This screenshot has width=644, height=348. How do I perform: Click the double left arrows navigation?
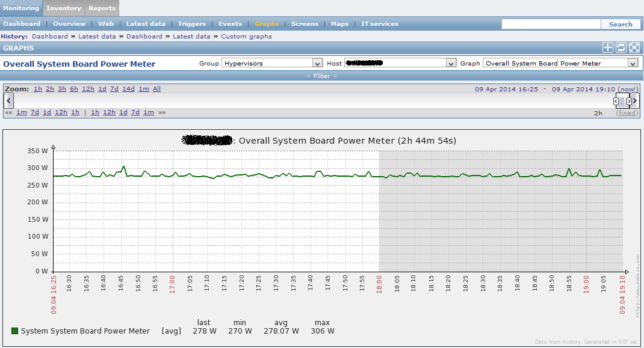point(8,112)
